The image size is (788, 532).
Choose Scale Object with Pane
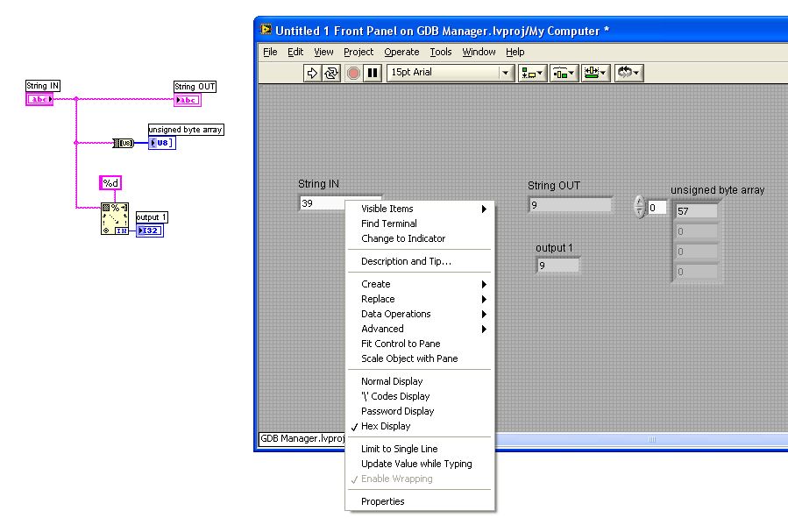pos(420,358)
